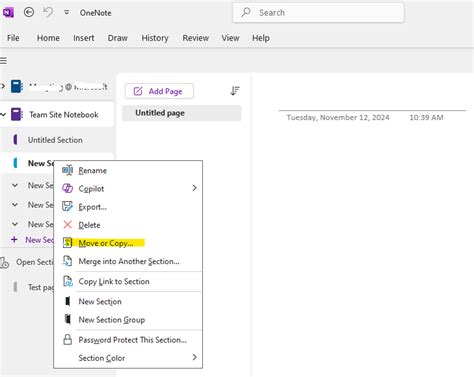
Task: Click the purple Team Site Notebook icon
Action: (17, 114)
